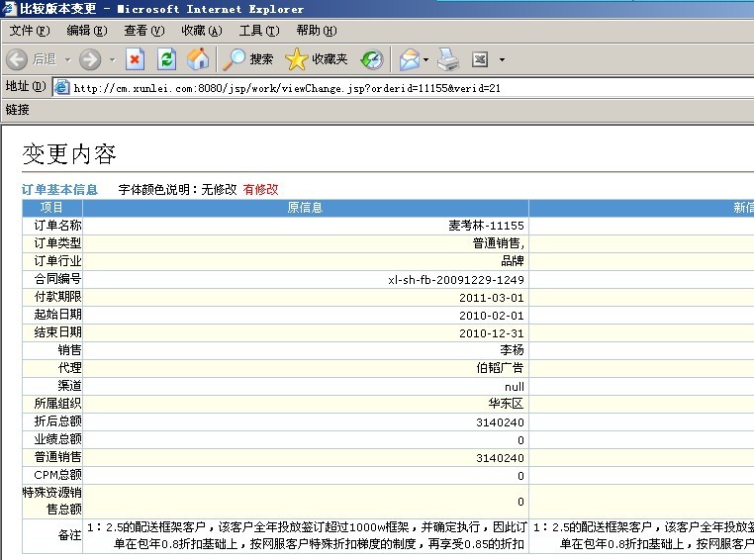Open the Edit button dropdown arrow

[502, 60]
